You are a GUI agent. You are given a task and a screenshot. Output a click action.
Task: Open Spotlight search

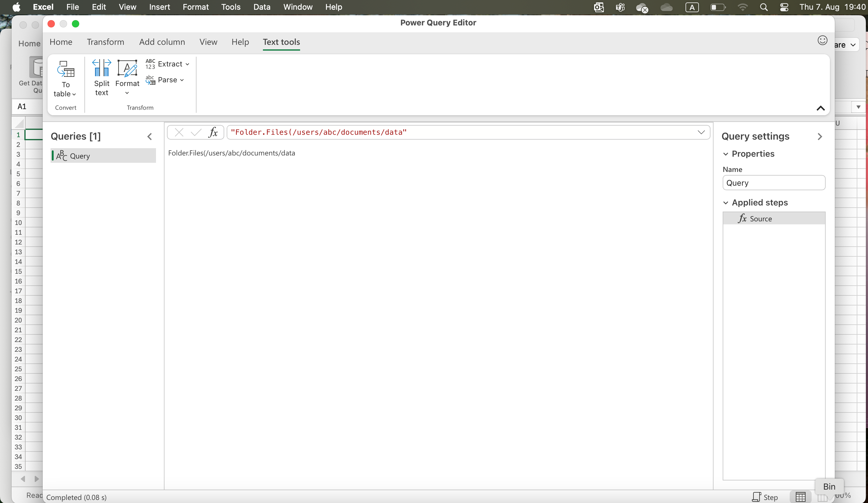[x=763, y=7]
